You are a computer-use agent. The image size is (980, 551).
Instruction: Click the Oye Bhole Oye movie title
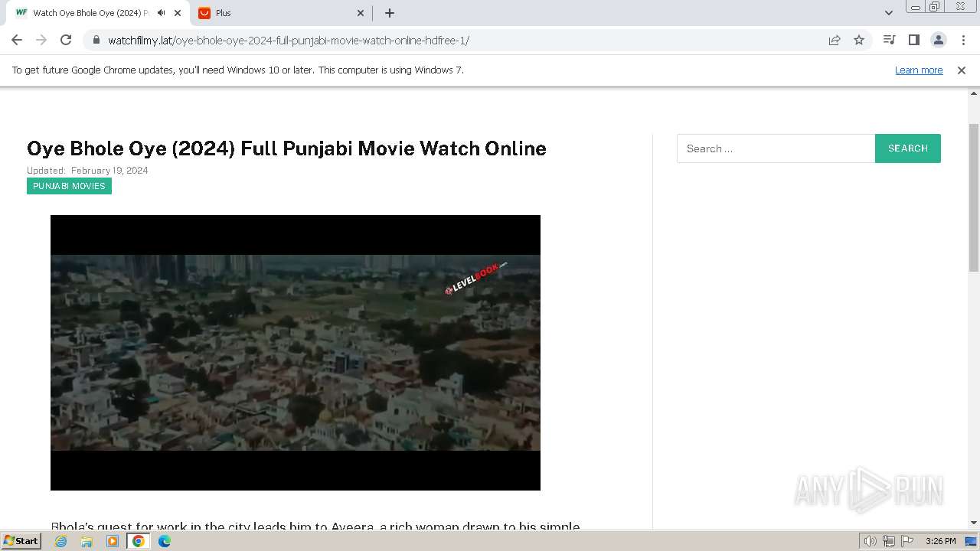point(286,148)
